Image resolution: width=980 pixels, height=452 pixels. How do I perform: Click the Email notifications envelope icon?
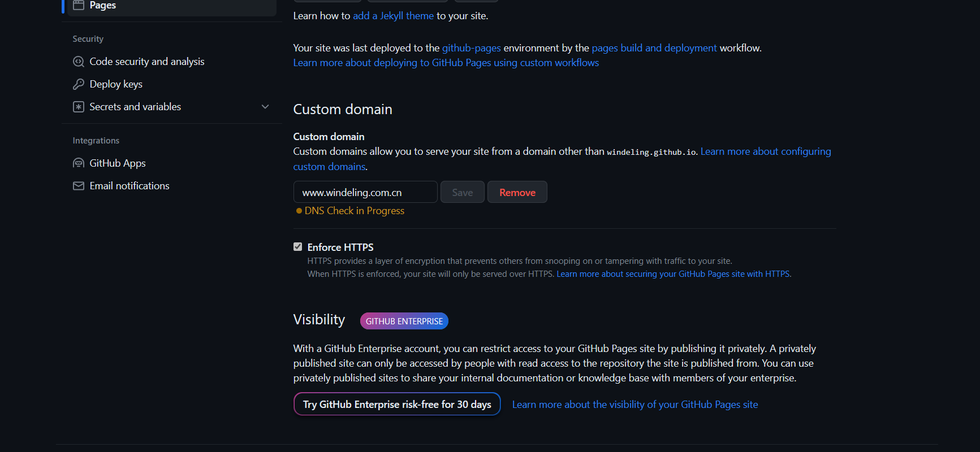coord(79,186)
